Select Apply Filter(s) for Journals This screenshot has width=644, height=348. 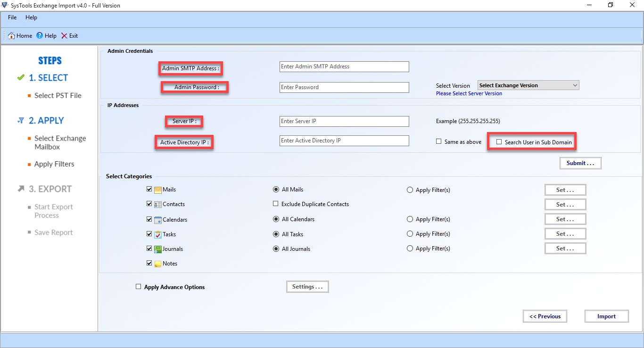(410, 249)
